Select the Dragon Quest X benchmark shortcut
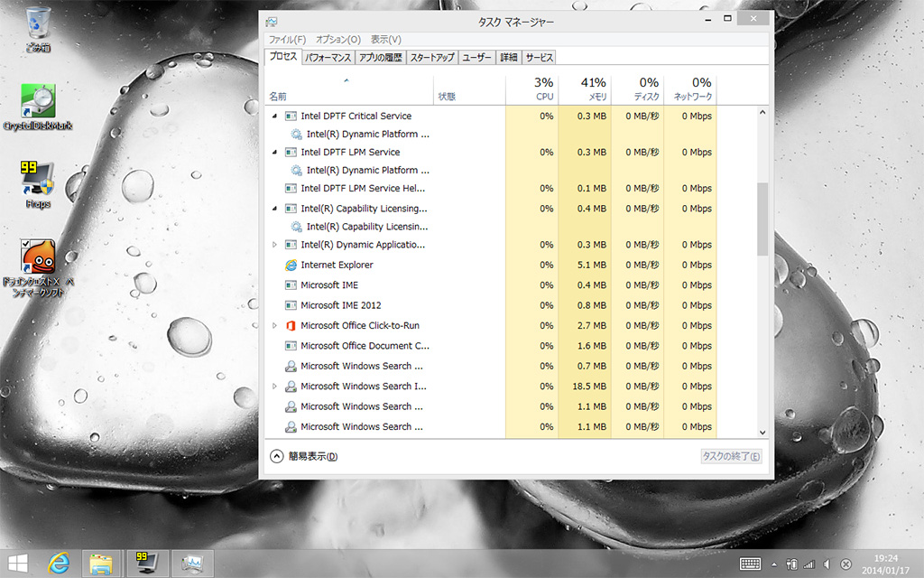 (38, 266)
